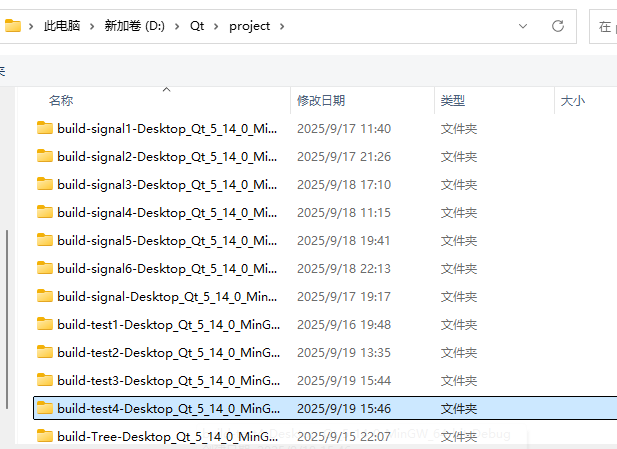Sort by 名称 column header
Screen dimensions: 617x449
click(61, 101)
